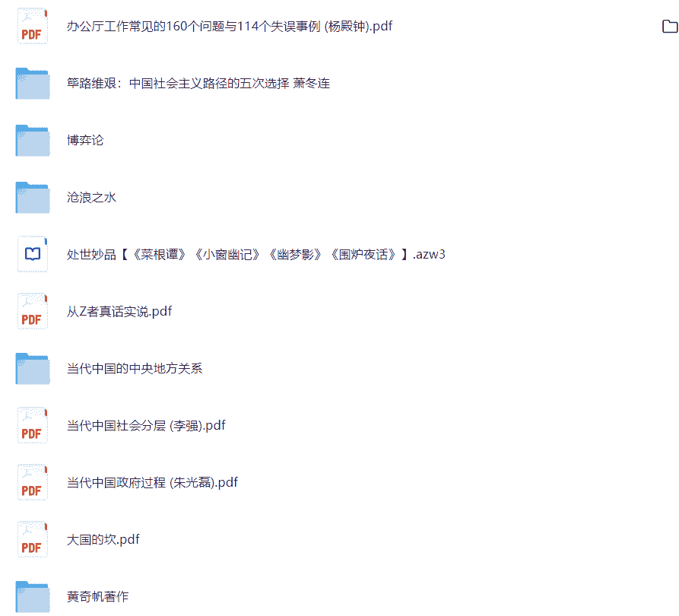The width and height of the screenshot is (679, 616).
Task: Click the folder icon for 当代中国的中央地方关系
Action: (x=33, y=368)
